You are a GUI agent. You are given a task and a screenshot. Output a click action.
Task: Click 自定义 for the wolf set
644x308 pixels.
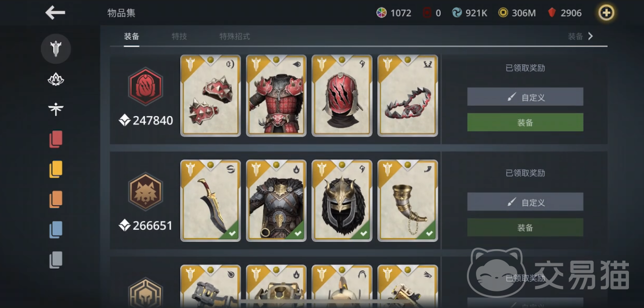(x=525, y=202)
